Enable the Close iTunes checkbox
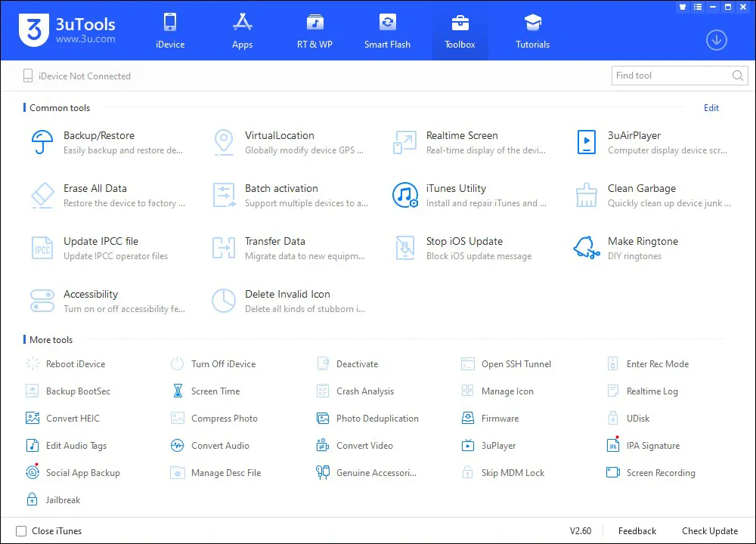Viewport: 756px width, 544px height. tap(21, 531)
